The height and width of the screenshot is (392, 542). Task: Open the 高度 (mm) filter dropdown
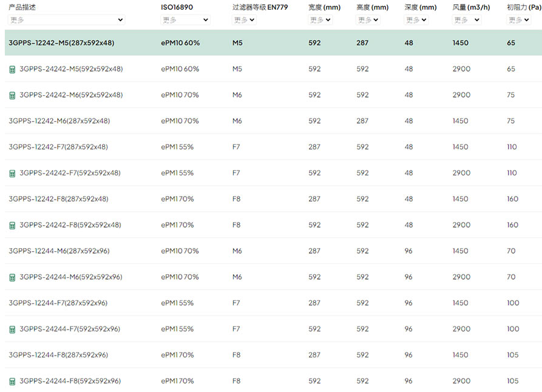pos(368,20)
